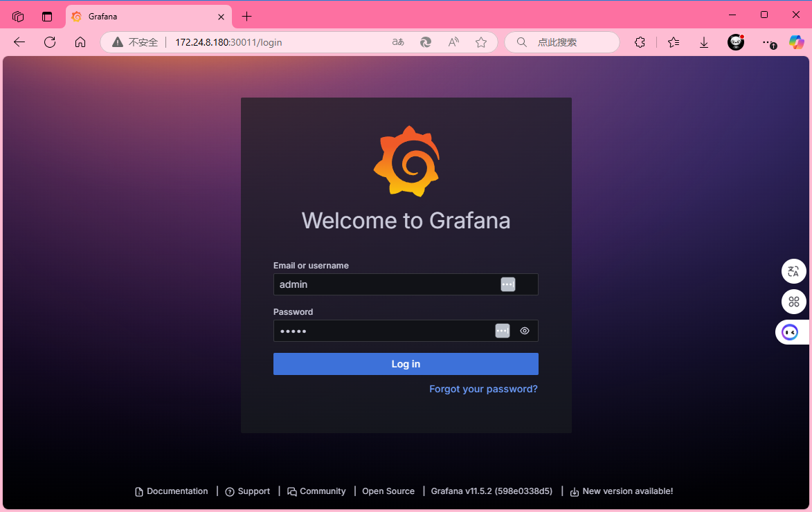Screen dimensions: 812x512
Task: Click the floating assistant face button
Action: click(790, 332)
